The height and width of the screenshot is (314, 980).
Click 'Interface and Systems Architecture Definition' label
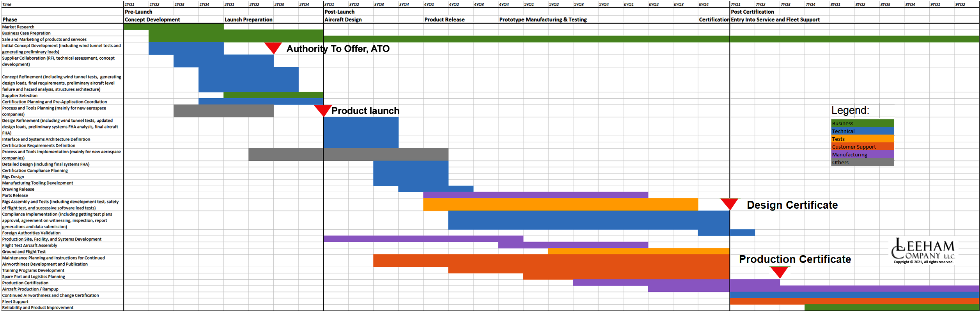pyautogui.click(x=46, y=139)
